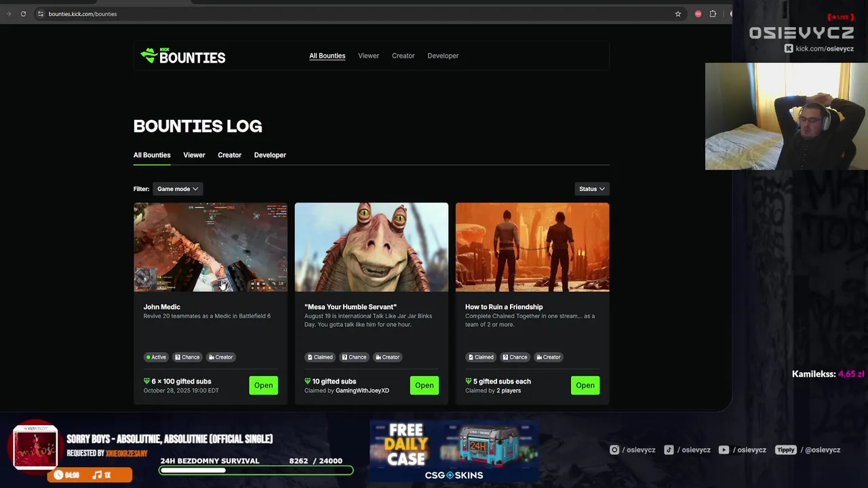Screen dimensions: 868x488
Task: Click the Chance tag on John Medic
Action: coord(187,357)
